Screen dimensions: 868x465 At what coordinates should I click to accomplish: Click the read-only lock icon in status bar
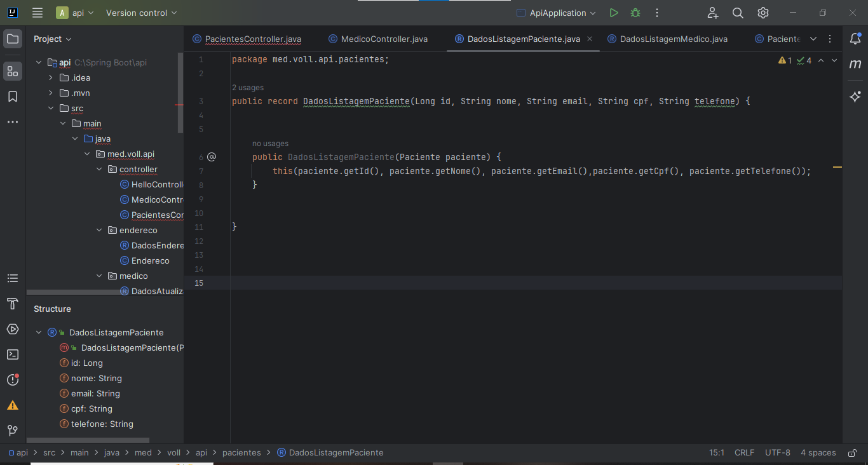[x=851, y=453]
